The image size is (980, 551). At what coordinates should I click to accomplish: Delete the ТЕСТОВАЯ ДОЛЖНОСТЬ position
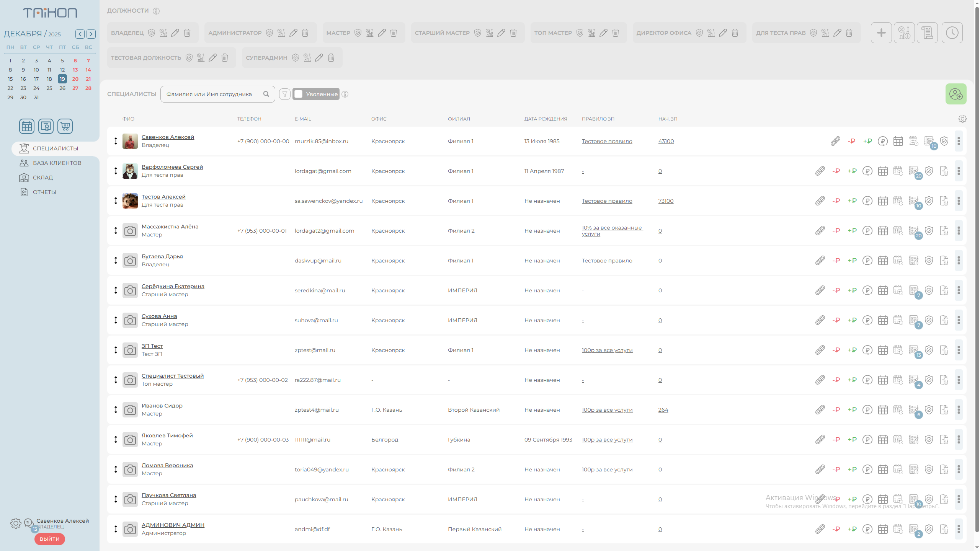225,58
